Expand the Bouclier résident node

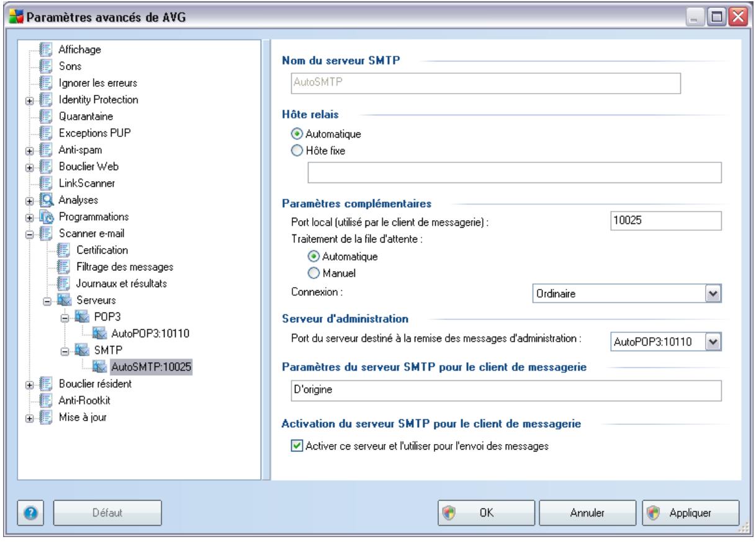[29, 384]
